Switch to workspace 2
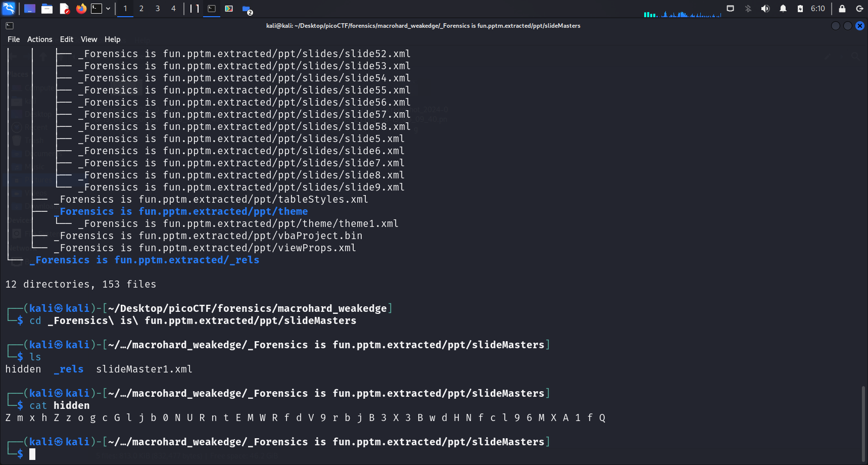Screen dimensions: 868x465 (141, 9)
